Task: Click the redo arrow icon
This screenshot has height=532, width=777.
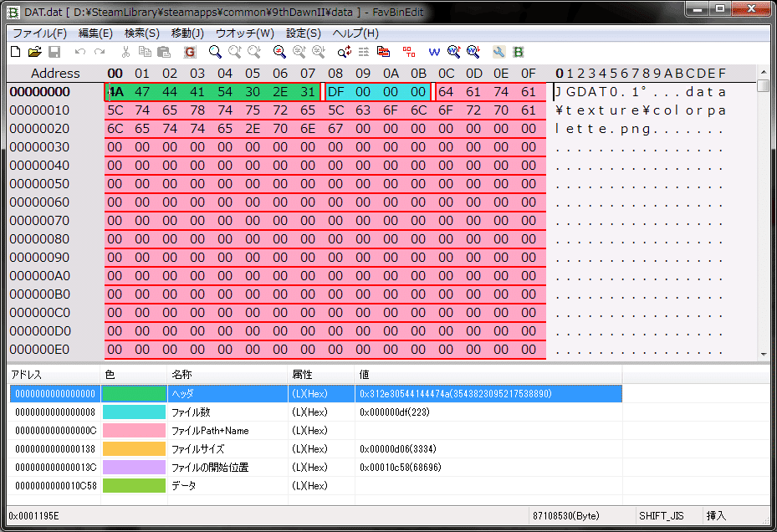Action: click(100, 52)
